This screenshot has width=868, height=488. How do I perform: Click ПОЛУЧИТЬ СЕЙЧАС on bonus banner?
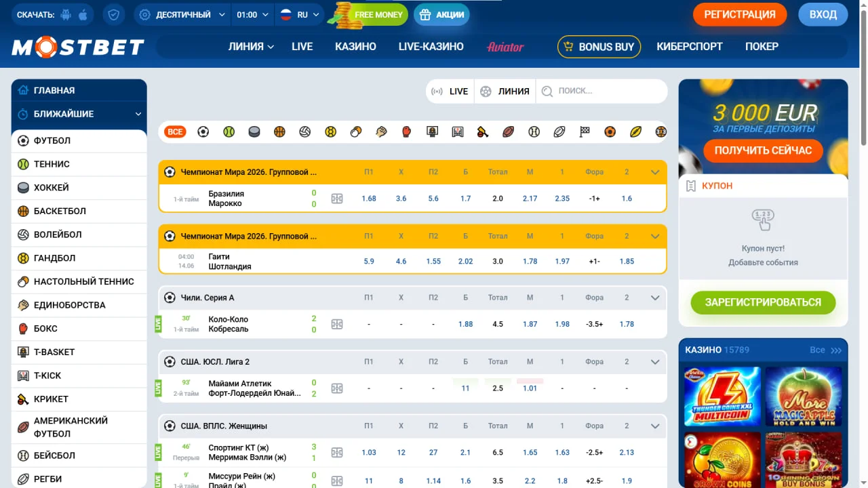pyautogui.click(x=763, y=150)
